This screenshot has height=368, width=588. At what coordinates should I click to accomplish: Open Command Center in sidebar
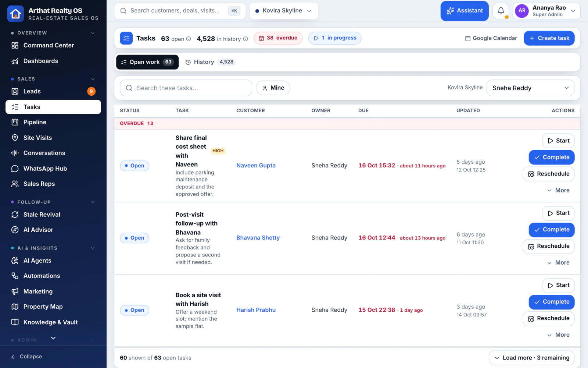[x=53, y=45]
